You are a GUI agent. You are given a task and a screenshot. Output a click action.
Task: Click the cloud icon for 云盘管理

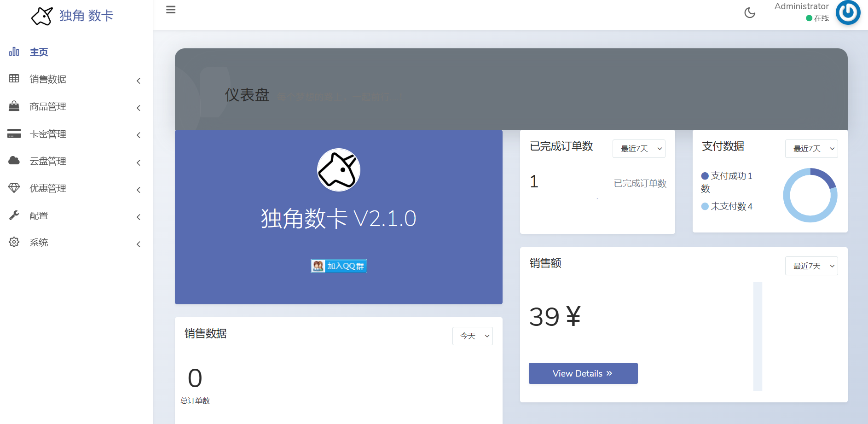[x=14, y=161]
